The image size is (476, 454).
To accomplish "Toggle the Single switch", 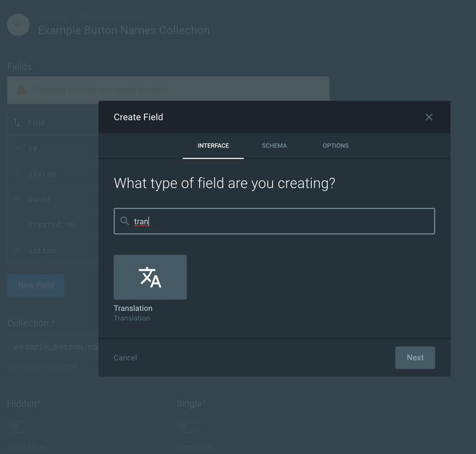I will click(x=188, y=427).
